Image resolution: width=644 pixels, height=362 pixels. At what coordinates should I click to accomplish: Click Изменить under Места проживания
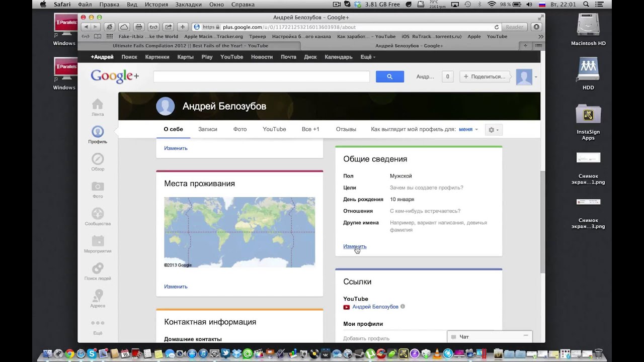point(176,287)
